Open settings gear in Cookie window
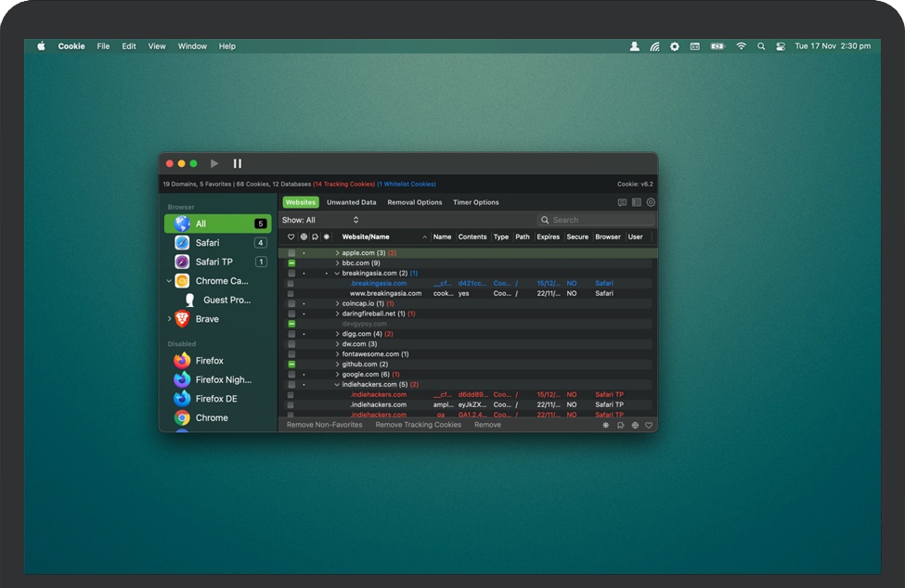 tap(651, 202)
